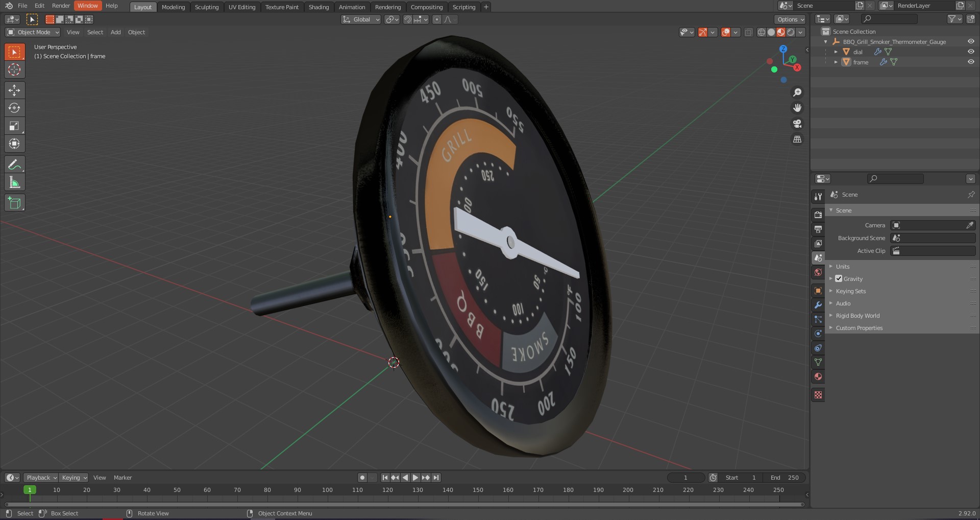Jump to the timeline start frame
980x520 pixels.
tap(385, 478)
